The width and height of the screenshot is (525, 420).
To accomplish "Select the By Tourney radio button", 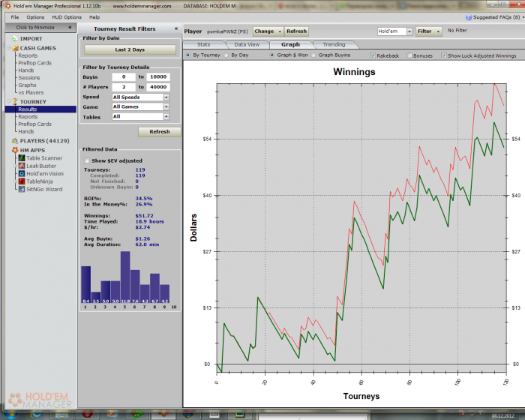I will (187, 55).
